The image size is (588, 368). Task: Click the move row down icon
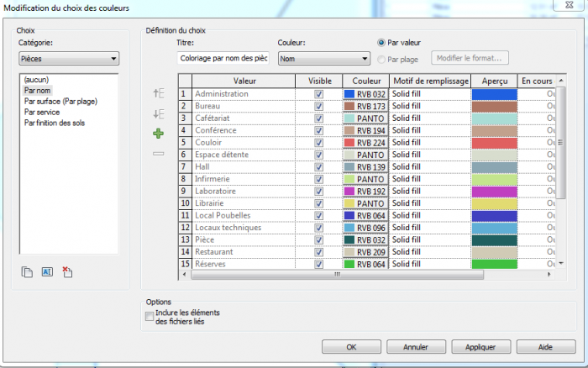tap(159, 114)
